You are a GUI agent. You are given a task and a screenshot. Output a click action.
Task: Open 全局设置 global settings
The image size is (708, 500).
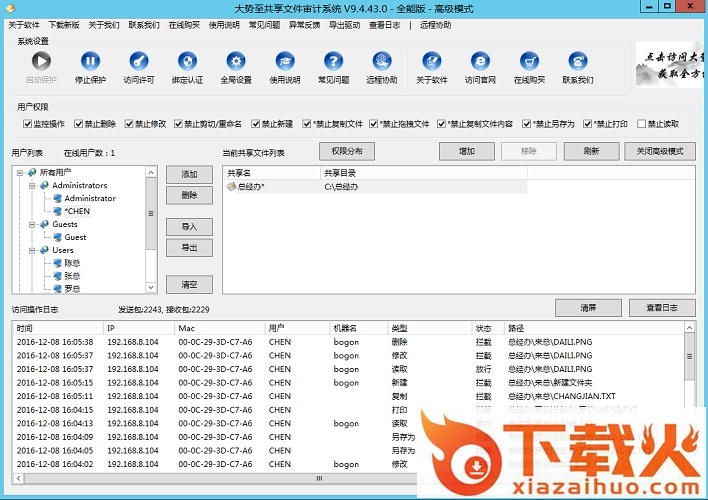click(236, 62)
